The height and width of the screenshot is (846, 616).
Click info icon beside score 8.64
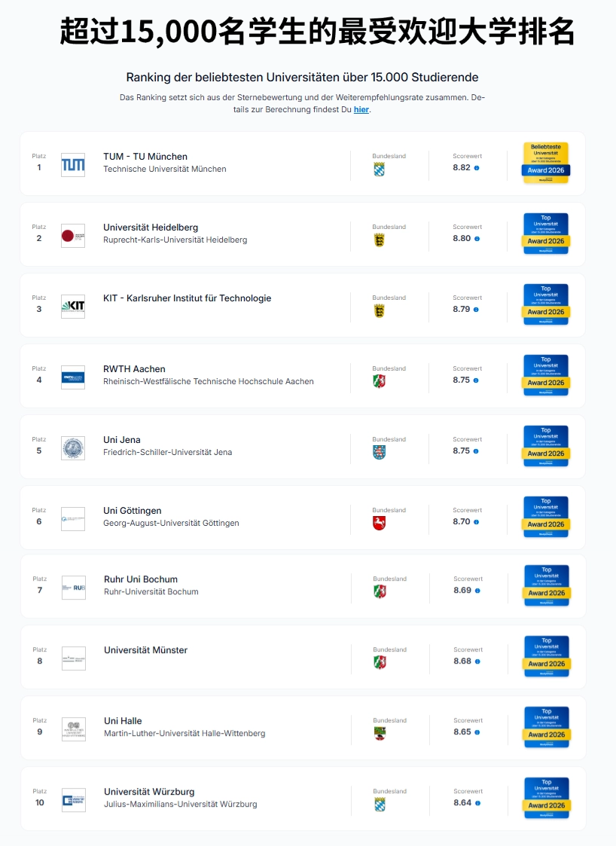pyautogui.click(x=477, y=803)
